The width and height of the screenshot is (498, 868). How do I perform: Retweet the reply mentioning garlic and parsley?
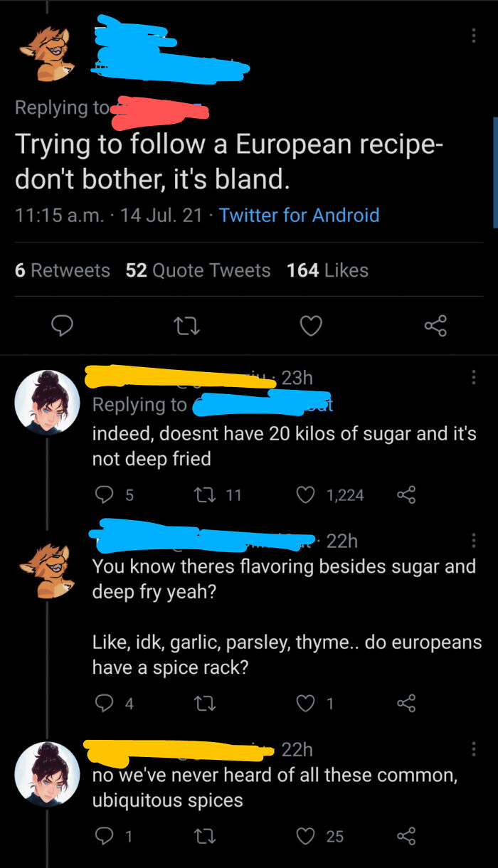tap(205, 704)
